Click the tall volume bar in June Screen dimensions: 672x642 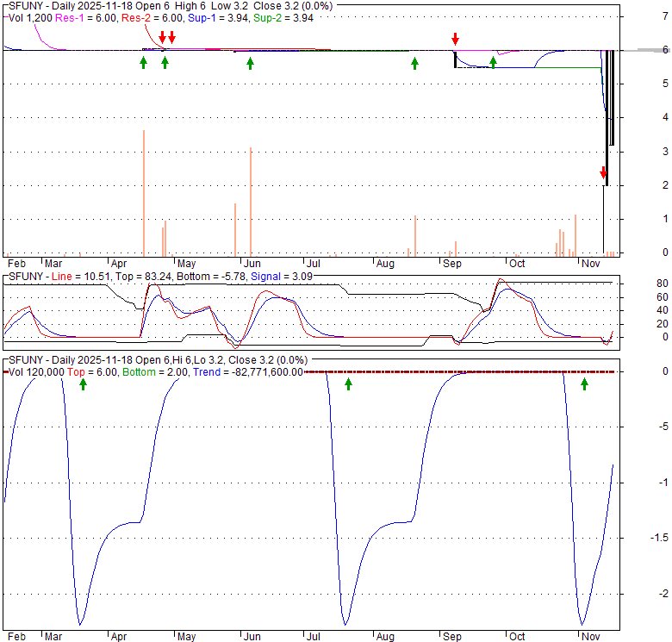[x=251, y=202]
